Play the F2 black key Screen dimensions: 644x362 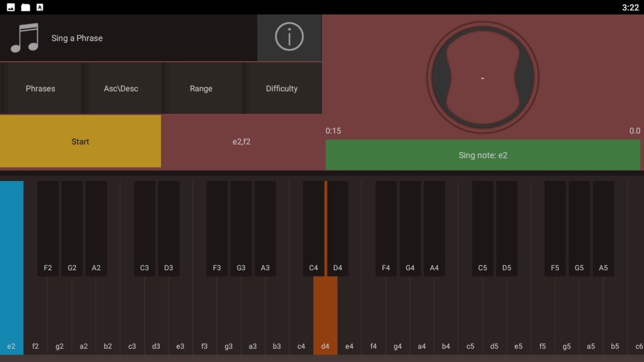48,228
